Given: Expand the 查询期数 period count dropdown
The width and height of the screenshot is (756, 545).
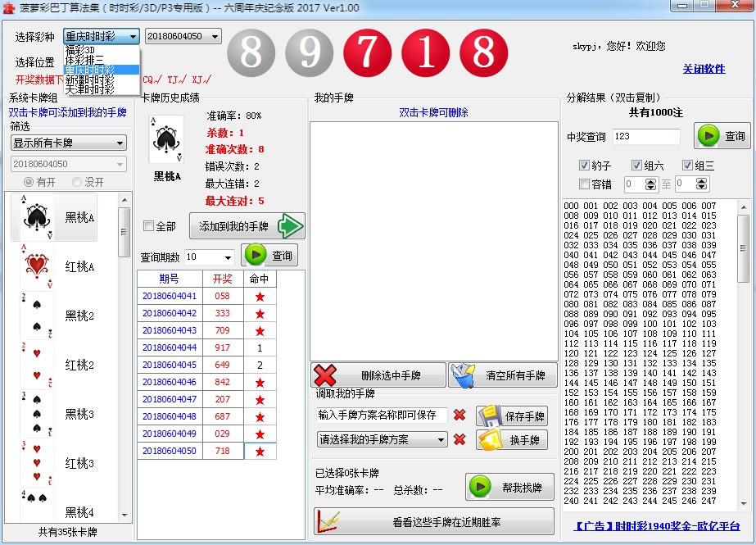Looking at the screenshot, I should click(209, 257).
